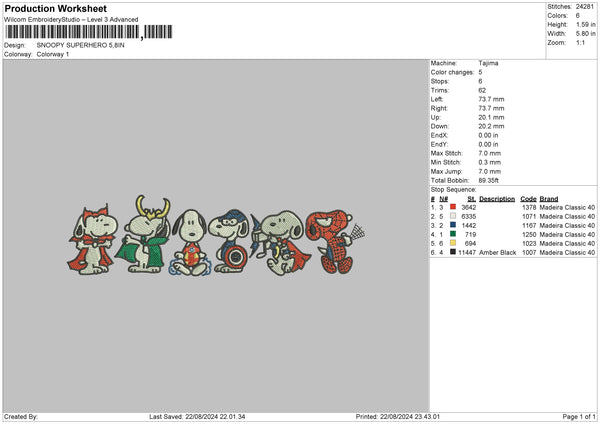This screenshot has width=600, height=424.
Task: Click the trims value '62'
Action: [x=482, y=91]
